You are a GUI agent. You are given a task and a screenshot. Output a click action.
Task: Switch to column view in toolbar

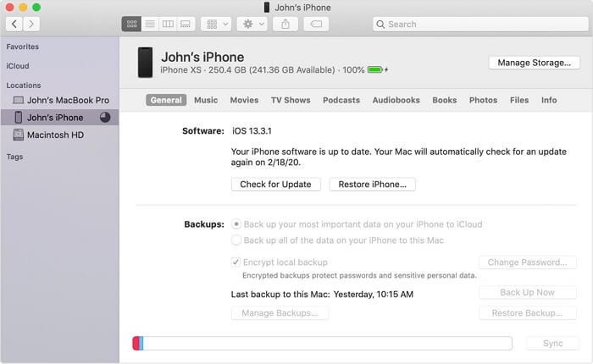[x=168, y=25]
